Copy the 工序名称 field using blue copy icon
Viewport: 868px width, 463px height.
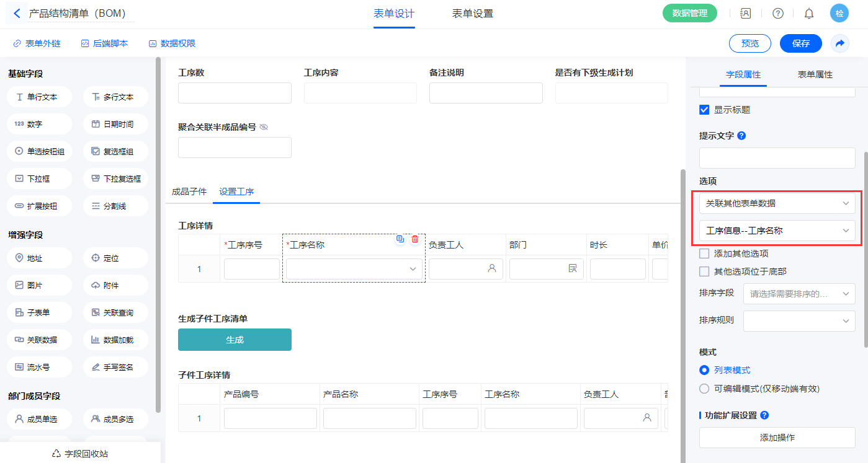(x=400, y=239)
